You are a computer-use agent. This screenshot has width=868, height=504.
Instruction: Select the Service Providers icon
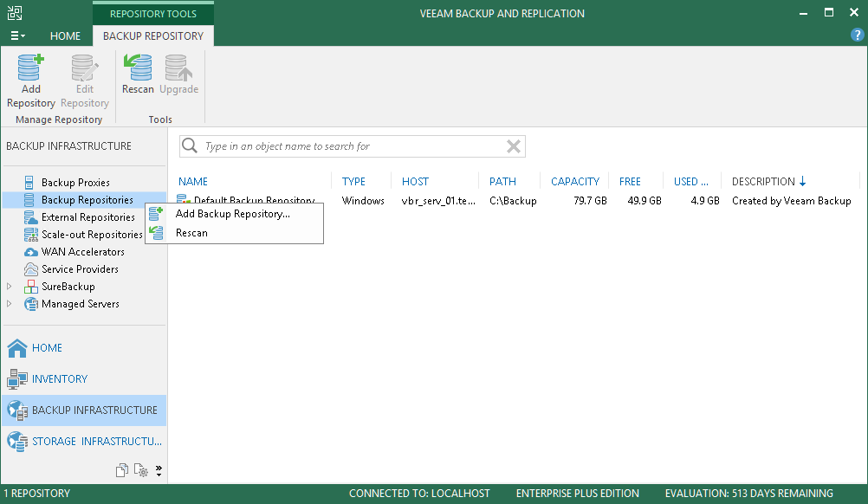[x=31, y=269]
